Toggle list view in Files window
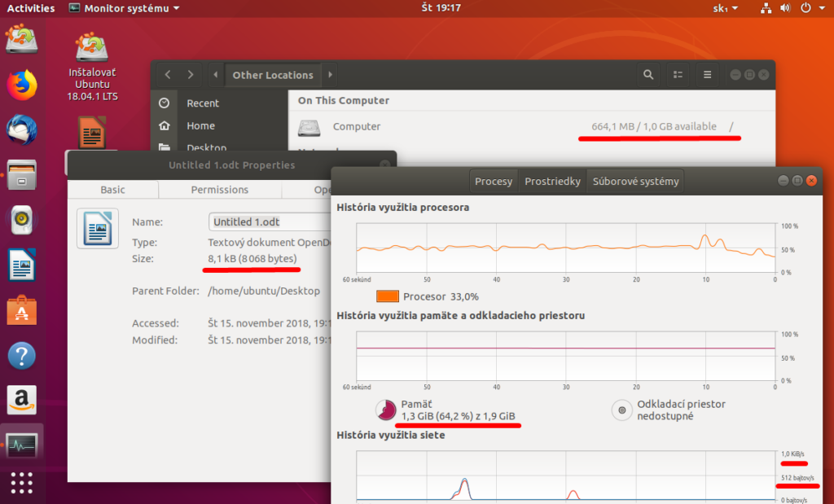The height and width of the screenshot is (504, 834). [678, 75]
